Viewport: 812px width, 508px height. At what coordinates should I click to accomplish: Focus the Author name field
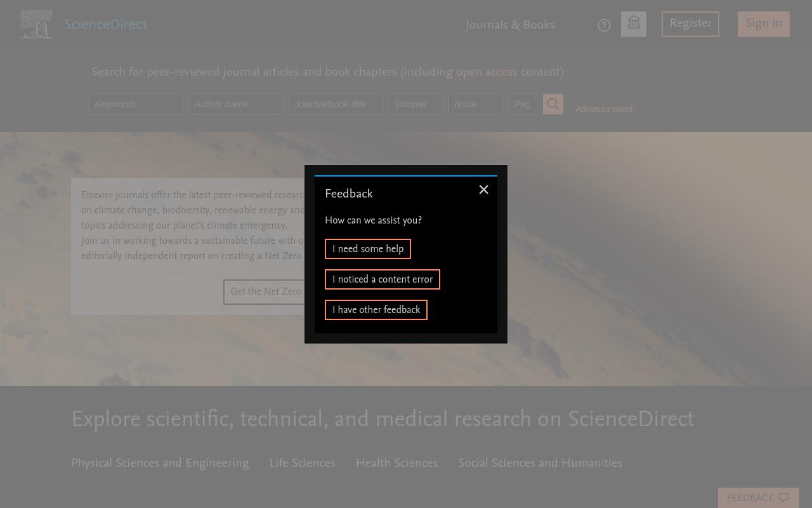point(236,104)
